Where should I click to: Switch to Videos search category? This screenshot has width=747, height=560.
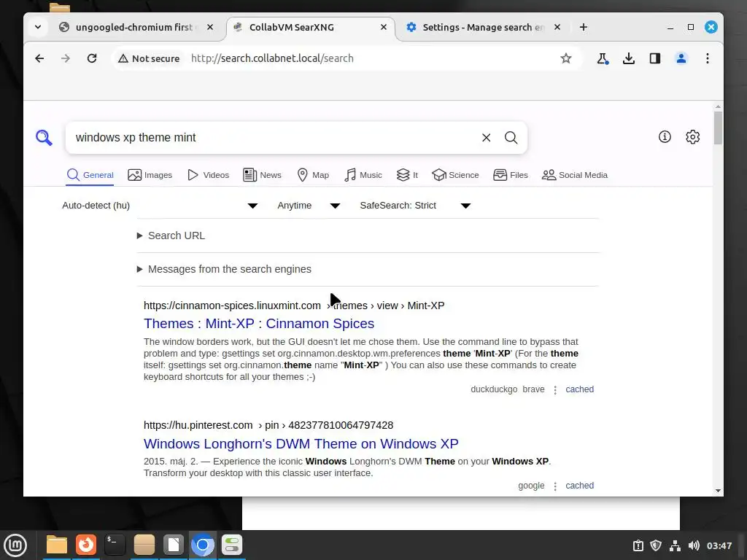click(x=208, y=175)
